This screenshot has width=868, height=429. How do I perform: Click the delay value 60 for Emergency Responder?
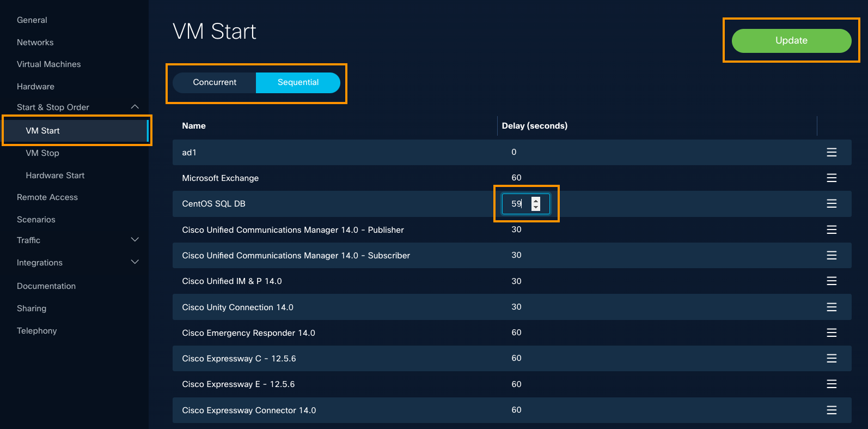[517, 333]
